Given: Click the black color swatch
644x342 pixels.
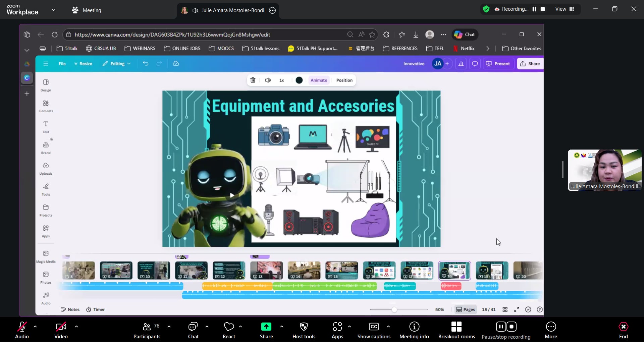Looking at the screenshot, I should 299,80.
